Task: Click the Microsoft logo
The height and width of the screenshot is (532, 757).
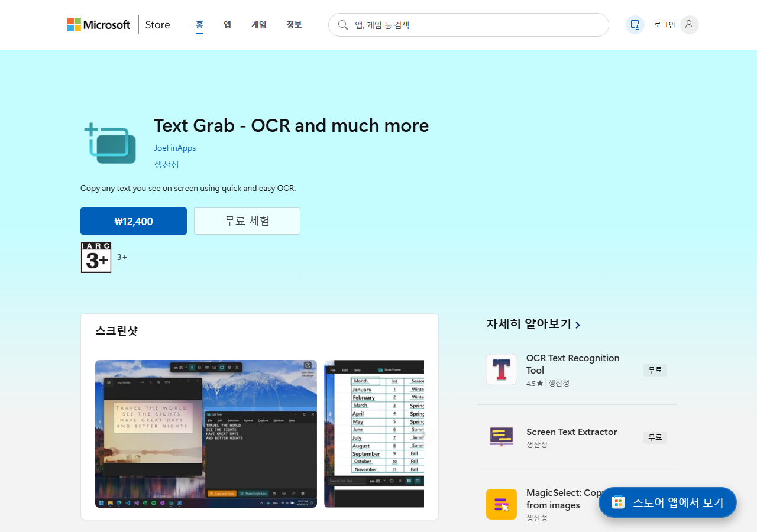Action: (x=99, y=25)
